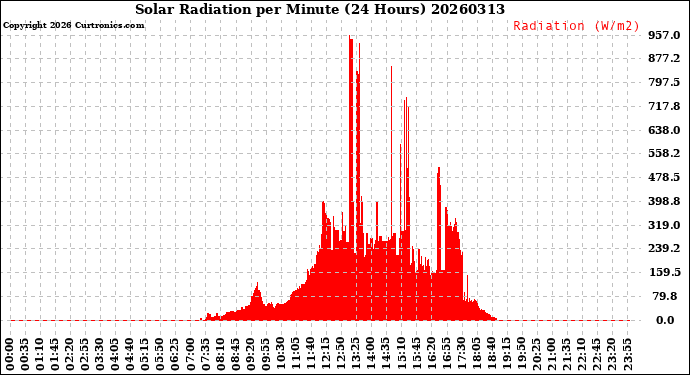Click the 02:55 time label on x-axis

(x=85, y=355)
